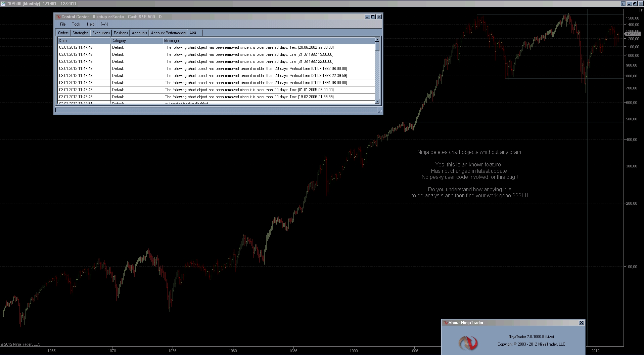Screen dimensions: 644x355
Task: Select log message about Vertical Line (01.07.1962 06:00:00)
Action: tap(269, 69)
